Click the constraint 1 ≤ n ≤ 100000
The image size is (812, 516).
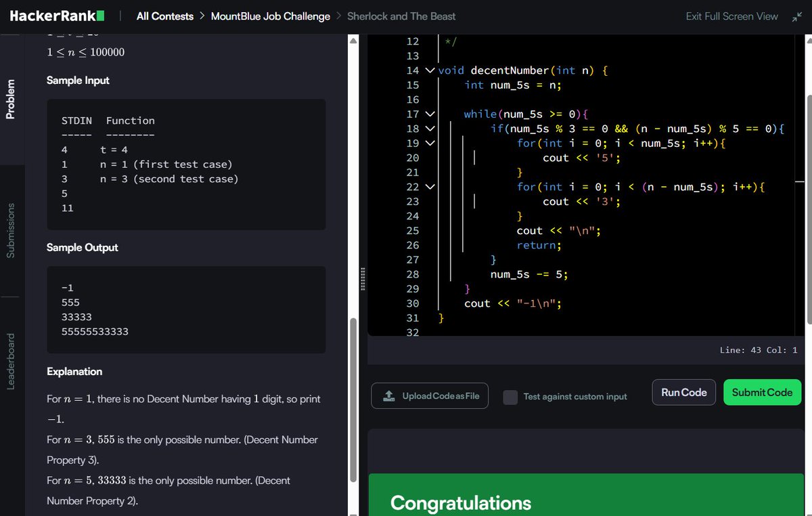(x=85, y=53)
